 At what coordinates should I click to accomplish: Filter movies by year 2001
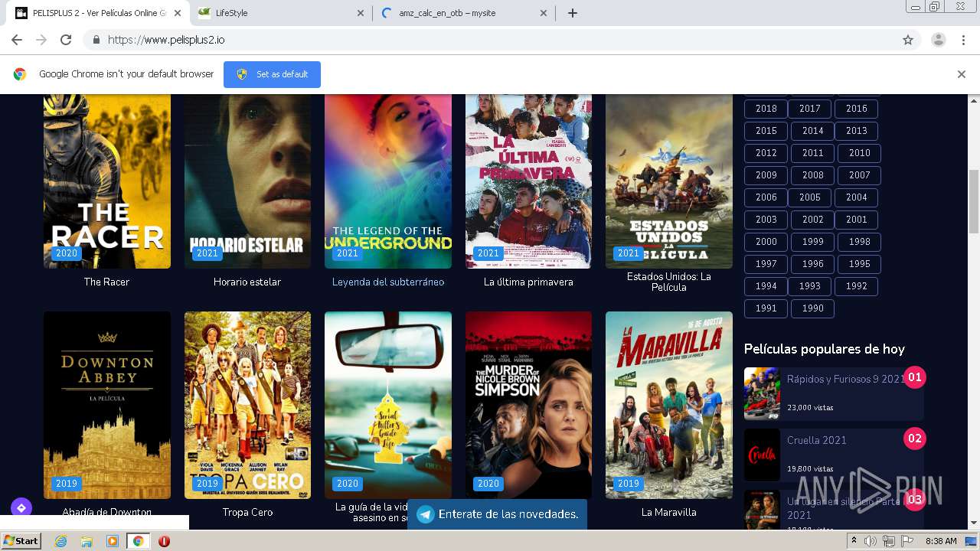point(856,220)
